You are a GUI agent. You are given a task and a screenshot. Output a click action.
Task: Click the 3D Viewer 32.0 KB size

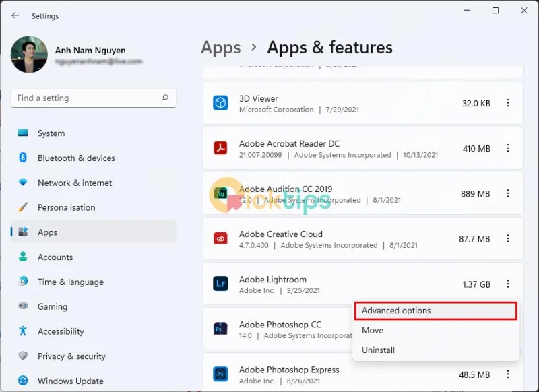coord(476,104)
